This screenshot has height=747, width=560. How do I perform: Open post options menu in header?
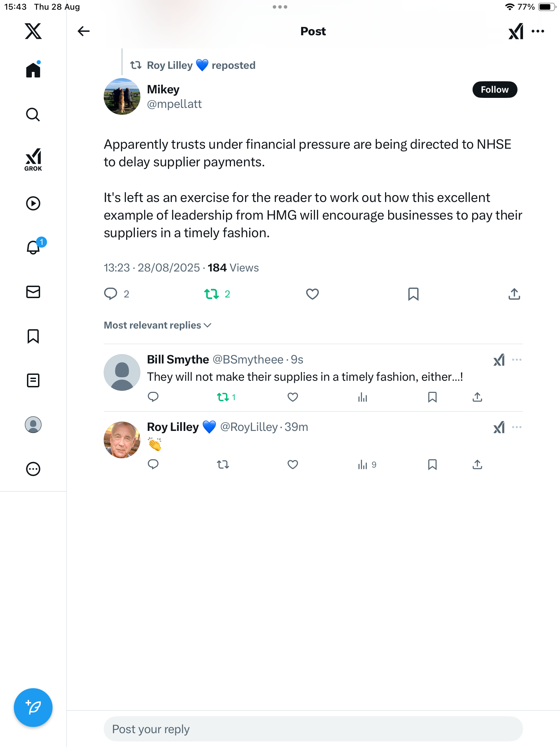[538, 31]
